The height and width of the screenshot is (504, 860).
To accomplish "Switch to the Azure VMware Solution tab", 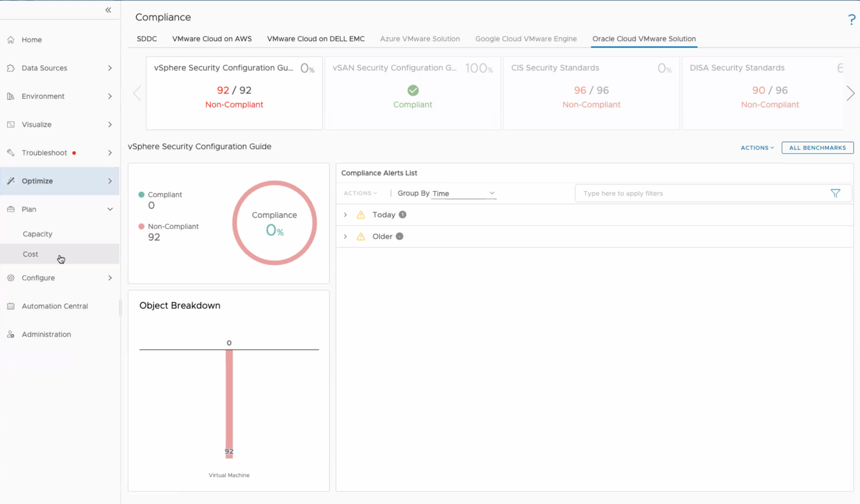I will coord(420,39).
